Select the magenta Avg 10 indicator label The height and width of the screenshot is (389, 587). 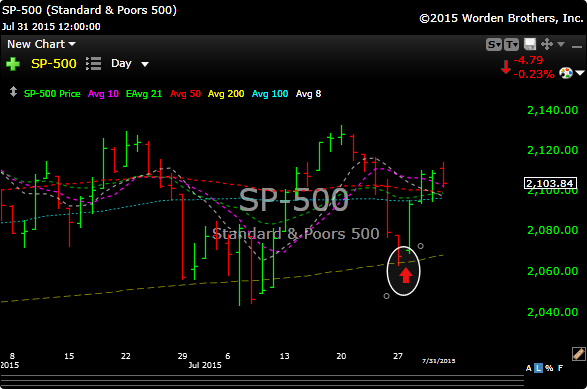tap(103, 94)
